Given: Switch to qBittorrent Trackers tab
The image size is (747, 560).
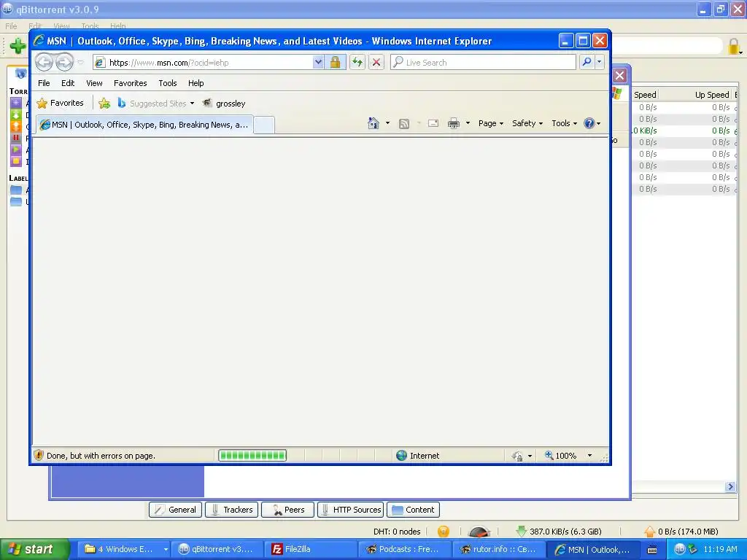Looking at the screenshot, I should point(231,510).
